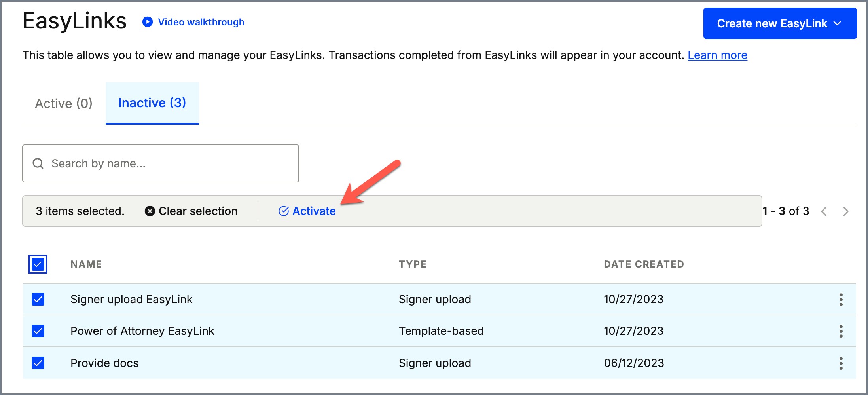Open the Video walkthrough link
Viewport: 868px width, 395px height.
tap(201, 22)
